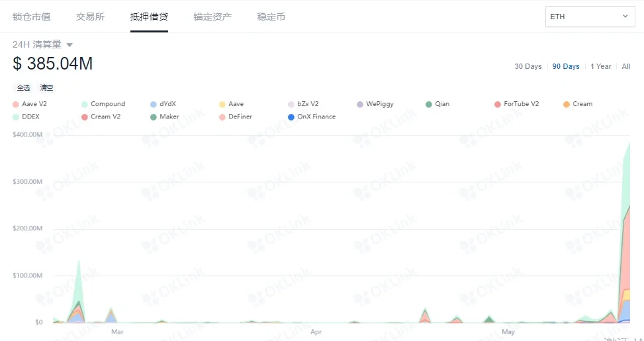Toggle the DDEX legend dot

16,117
